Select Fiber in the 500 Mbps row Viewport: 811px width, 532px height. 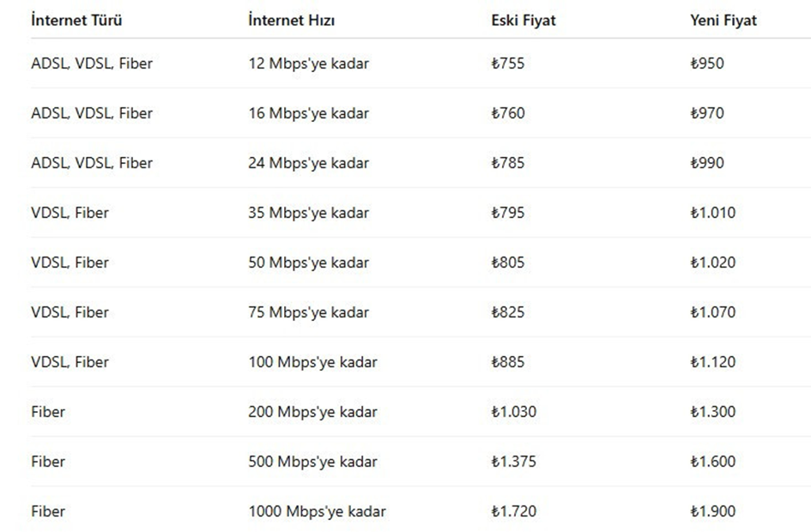48,462
